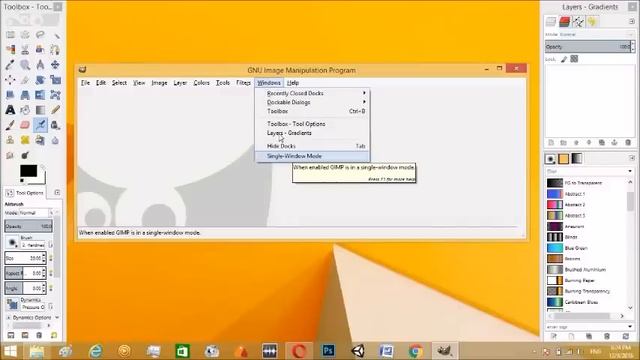This screenshot has height=360, width=640.
Task: Toggle Lock alpha channel checkerboard icon
Action: click(x=574, y=59)
